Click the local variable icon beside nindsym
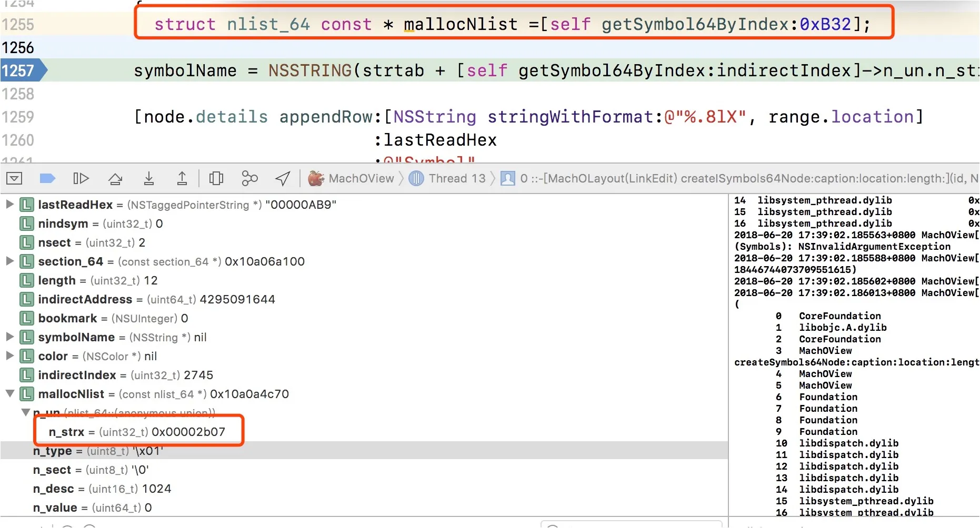 pos(27,224)
